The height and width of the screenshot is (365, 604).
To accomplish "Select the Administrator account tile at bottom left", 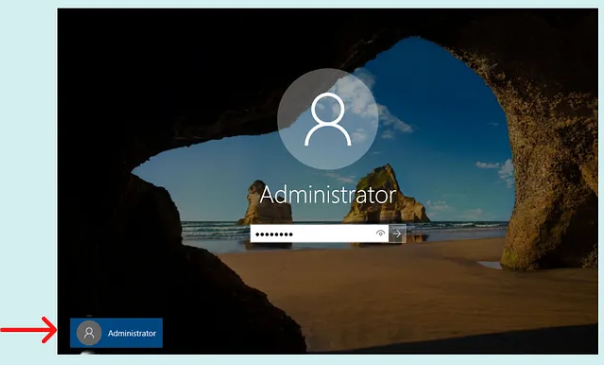I will click(116, 333).
